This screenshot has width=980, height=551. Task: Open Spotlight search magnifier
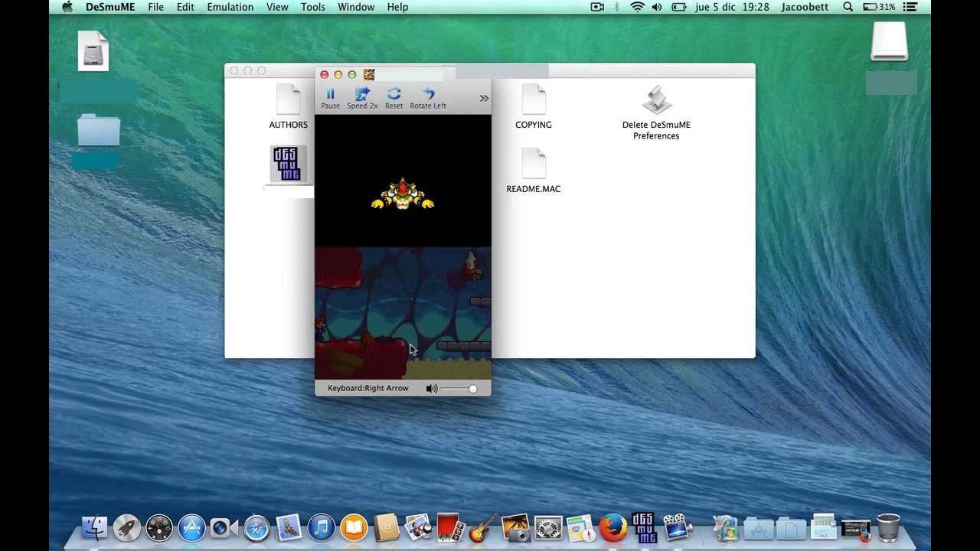coord(848,7)
